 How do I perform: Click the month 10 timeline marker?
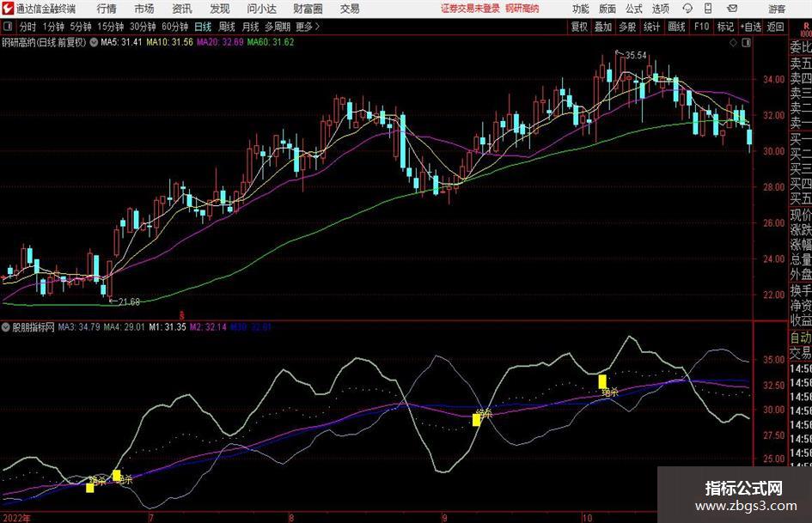[586, 518]
